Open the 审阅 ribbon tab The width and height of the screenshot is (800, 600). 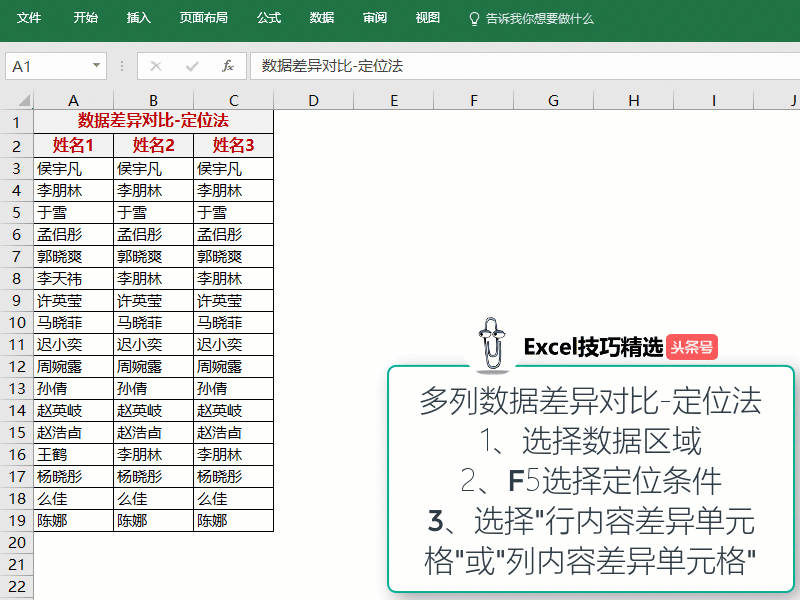[x=375, y=18]
